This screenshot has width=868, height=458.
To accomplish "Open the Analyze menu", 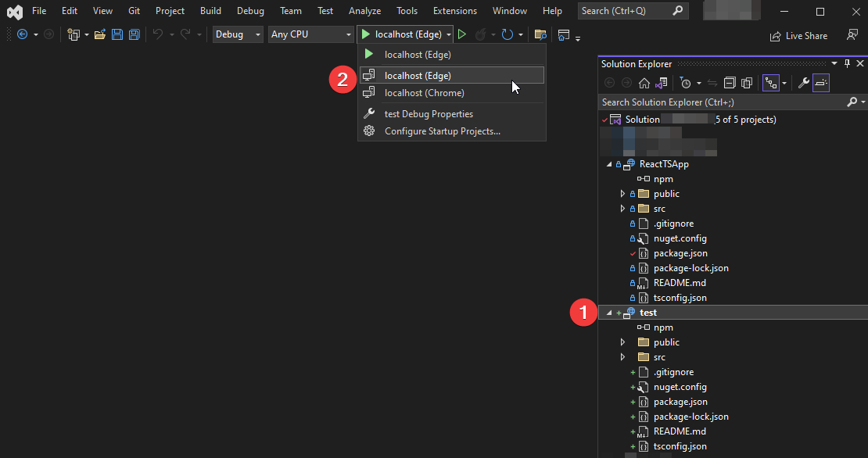I will (365, 11).
